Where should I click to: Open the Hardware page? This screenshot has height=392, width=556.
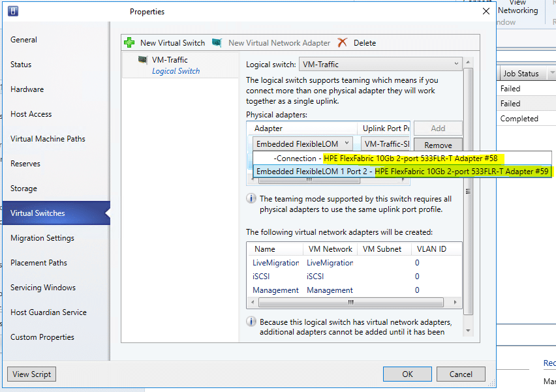tap(27, 89)
